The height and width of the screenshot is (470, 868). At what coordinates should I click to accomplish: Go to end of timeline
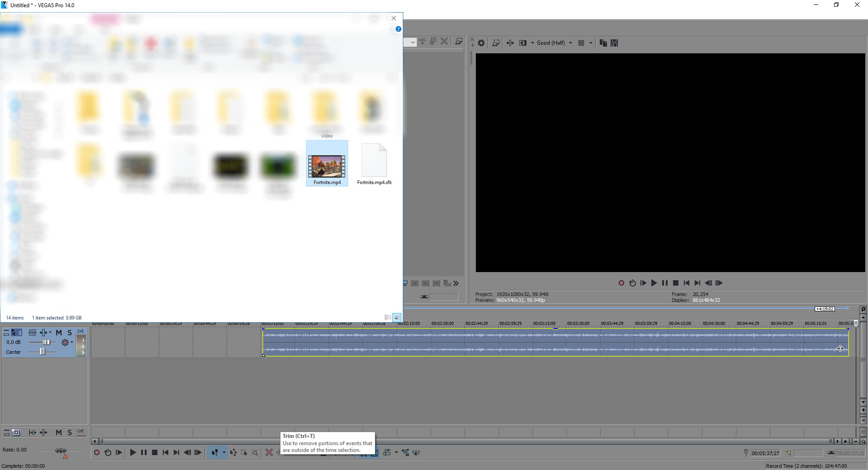pos(176,452)
